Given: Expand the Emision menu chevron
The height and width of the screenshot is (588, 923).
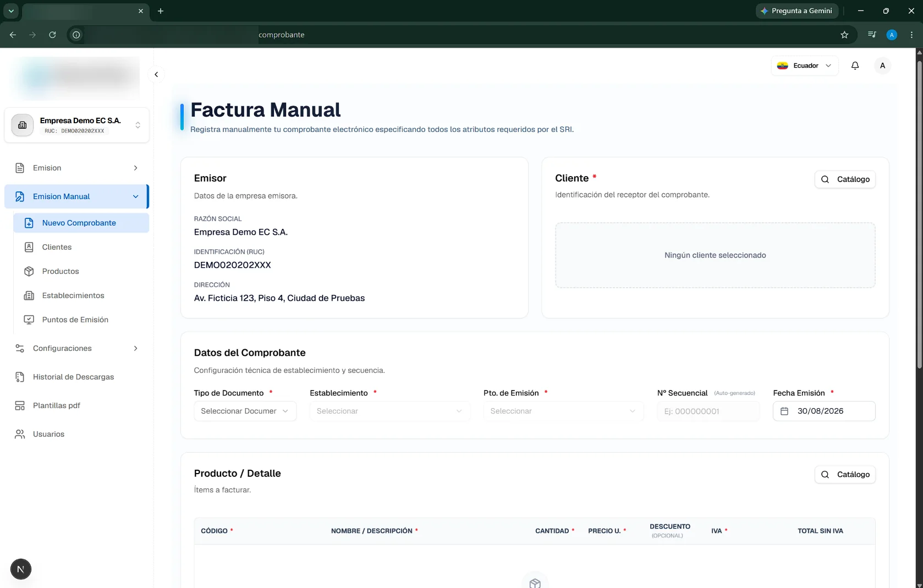Looking at the screenshot, I should click(135, 168).
